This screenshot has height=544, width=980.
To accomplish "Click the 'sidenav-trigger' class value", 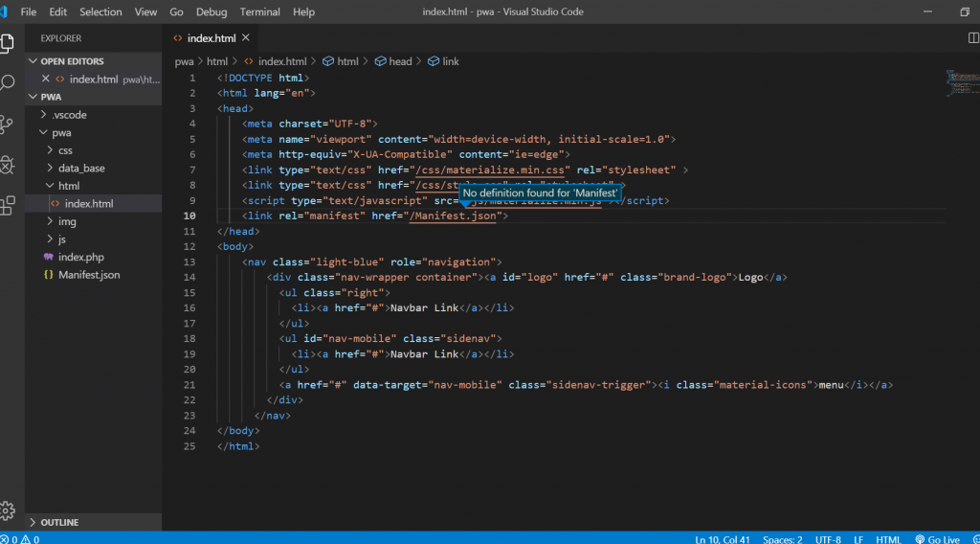I will [x=598, y=385].
